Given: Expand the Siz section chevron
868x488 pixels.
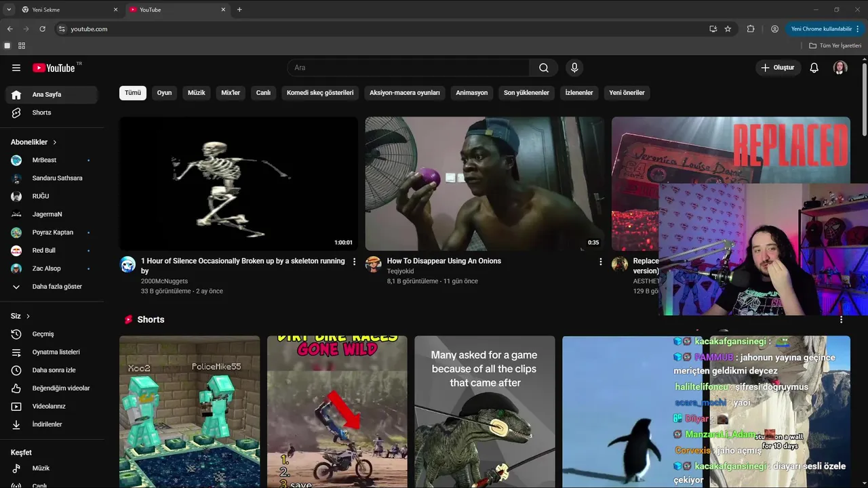Looking at the screenshot, I should pos(28,317).
